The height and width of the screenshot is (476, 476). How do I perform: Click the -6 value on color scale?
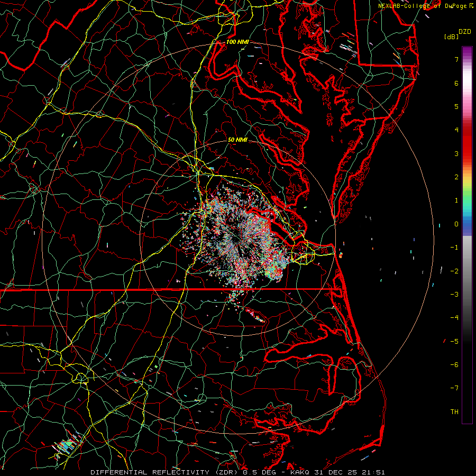pyautogui.click(x=454, y=364)
